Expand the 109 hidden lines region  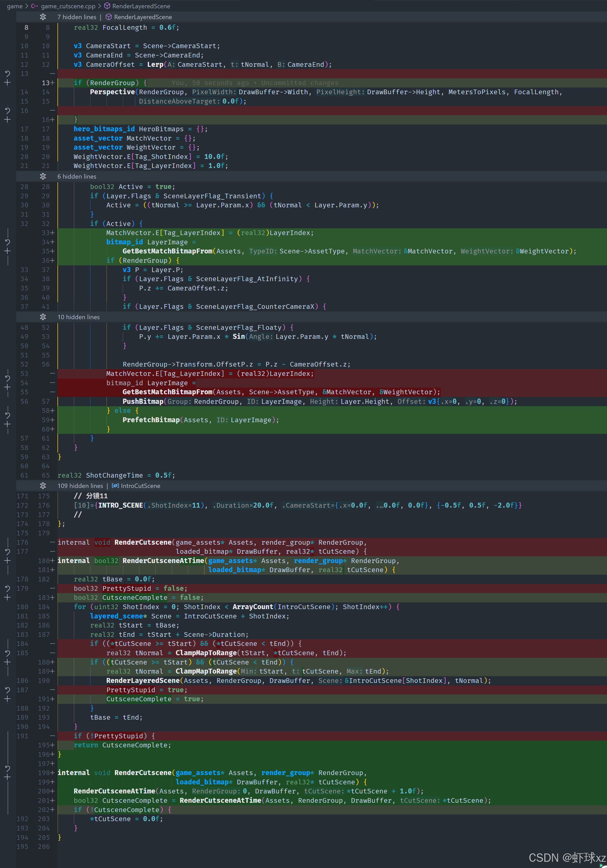[43, 486]
